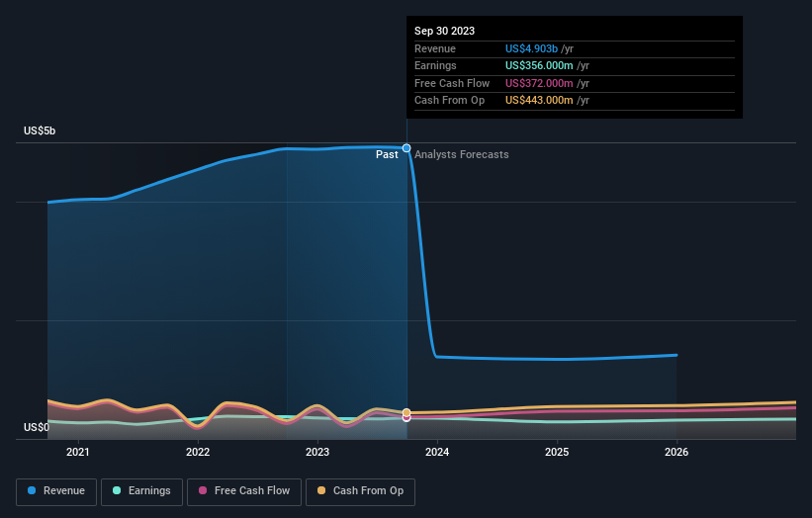Click the teal Earnings legend dot
Viewport: 812px width, 518px height.
pos(117,490)
